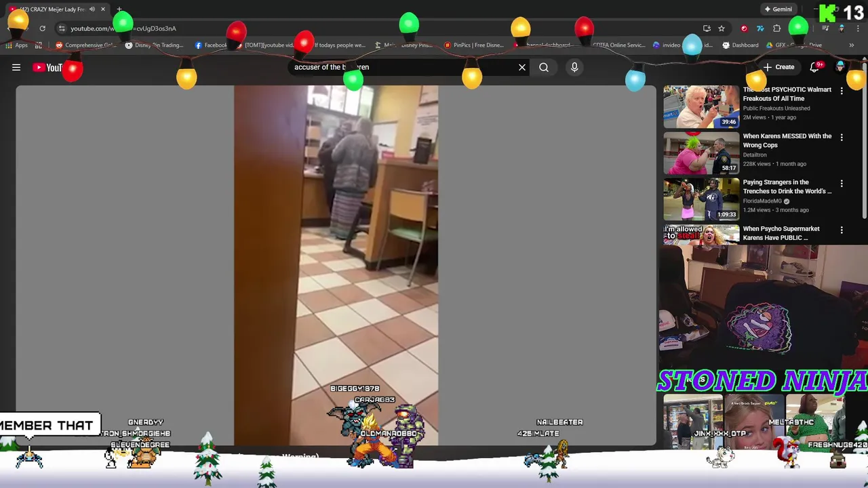This screenshot has height=488, width=868.
Task: Open the Dashboard bookmark
Action: click(741, 45)
